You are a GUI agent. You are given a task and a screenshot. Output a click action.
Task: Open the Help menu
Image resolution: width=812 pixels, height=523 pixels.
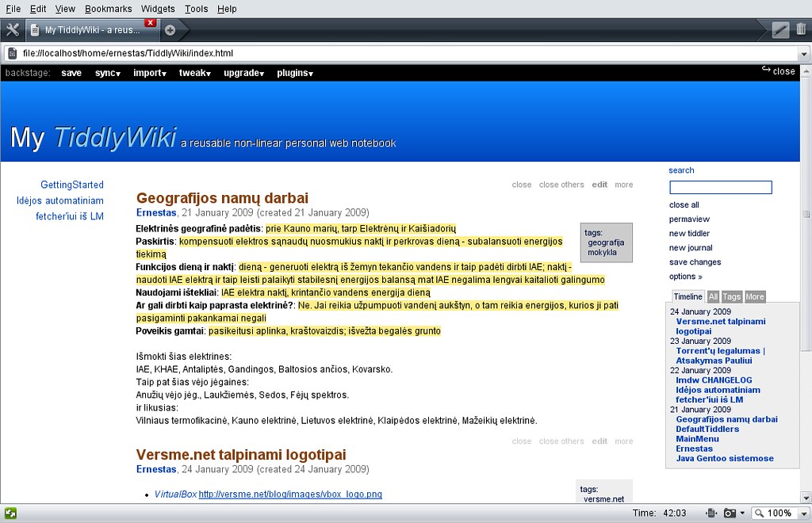tap(227, 9)
